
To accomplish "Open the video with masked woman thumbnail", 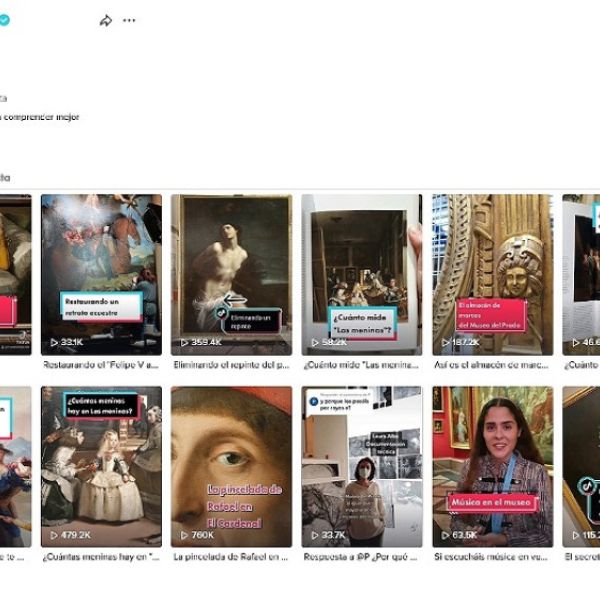I will [x=362, y=466].
